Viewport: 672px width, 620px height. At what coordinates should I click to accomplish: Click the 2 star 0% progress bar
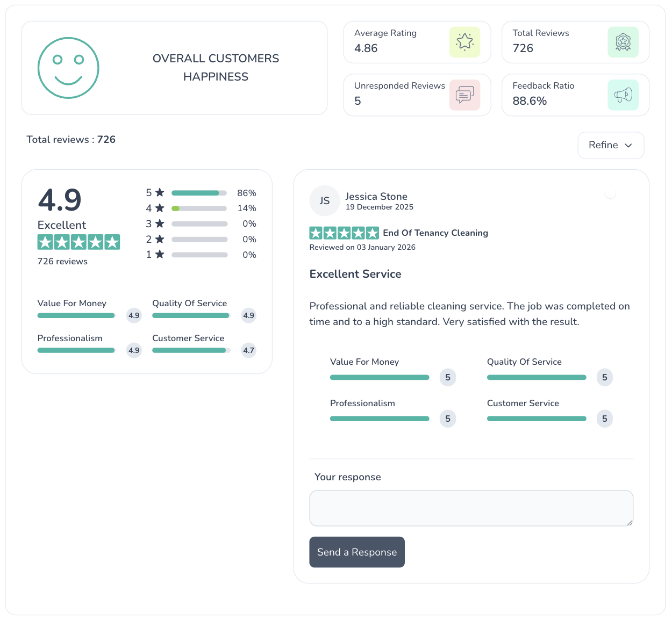[199, 240]
